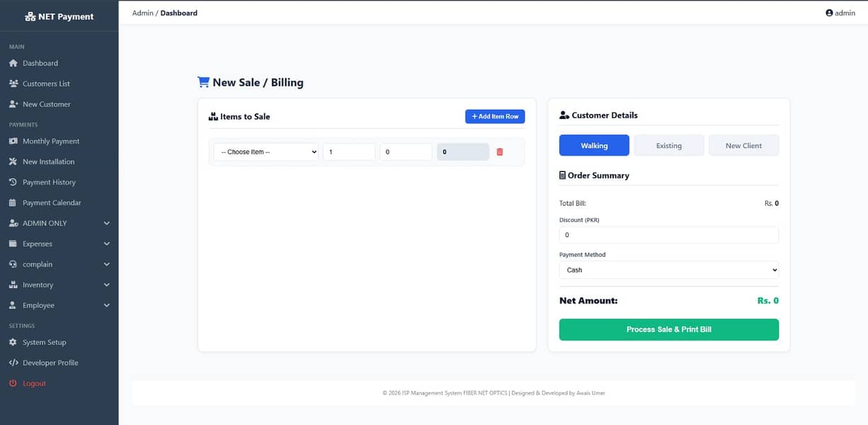Viewport: 868px width, 425px height.
Task: Delete the item row with trash icon
Action: coord(500,152)
